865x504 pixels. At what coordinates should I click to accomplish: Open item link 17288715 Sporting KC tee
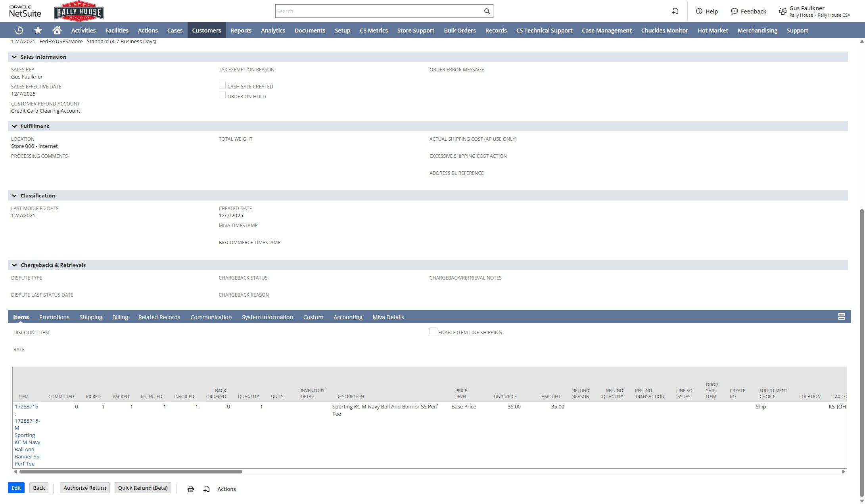point(27,435)
